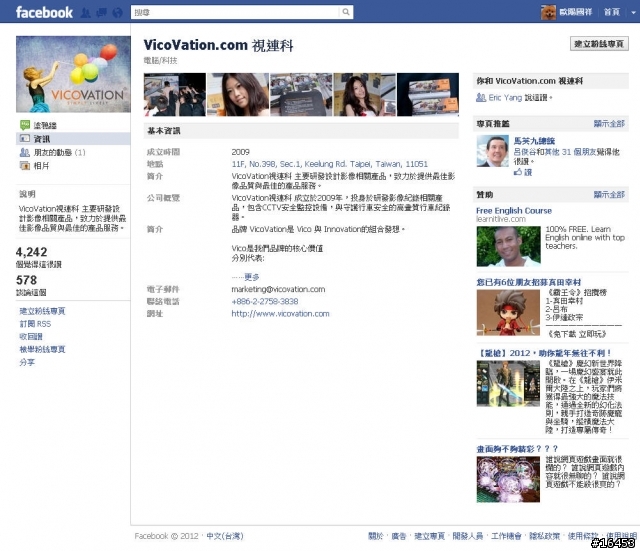Click marketing@vicovation.com email text
Screen dimensions: 640x551
(278, 289)
